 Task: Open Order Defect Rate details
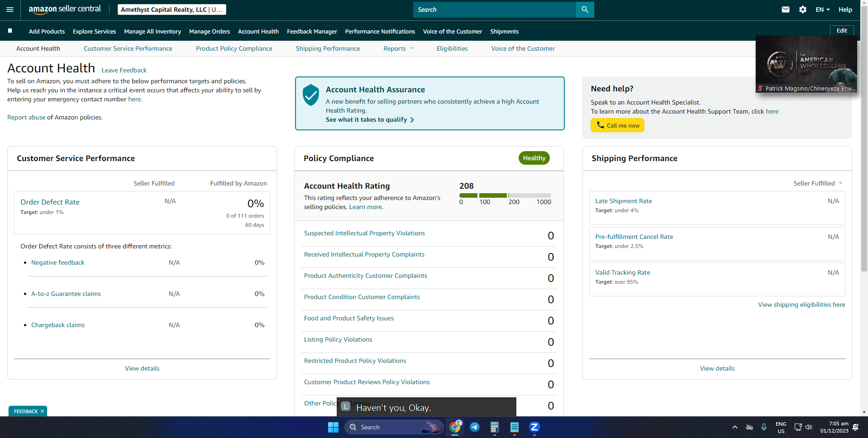pyautogui.click(x=50, y=202)
